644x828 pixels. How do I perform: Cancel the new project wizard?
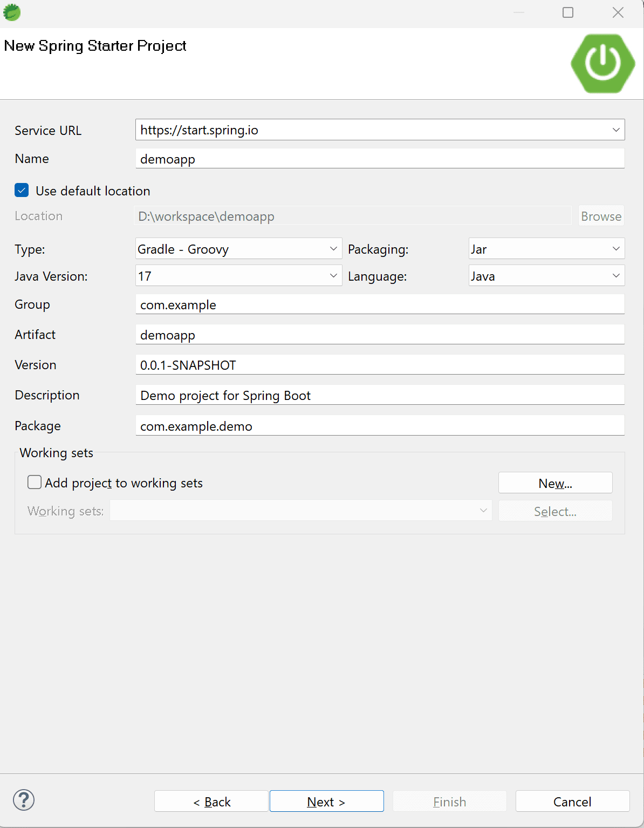(572, 801)
